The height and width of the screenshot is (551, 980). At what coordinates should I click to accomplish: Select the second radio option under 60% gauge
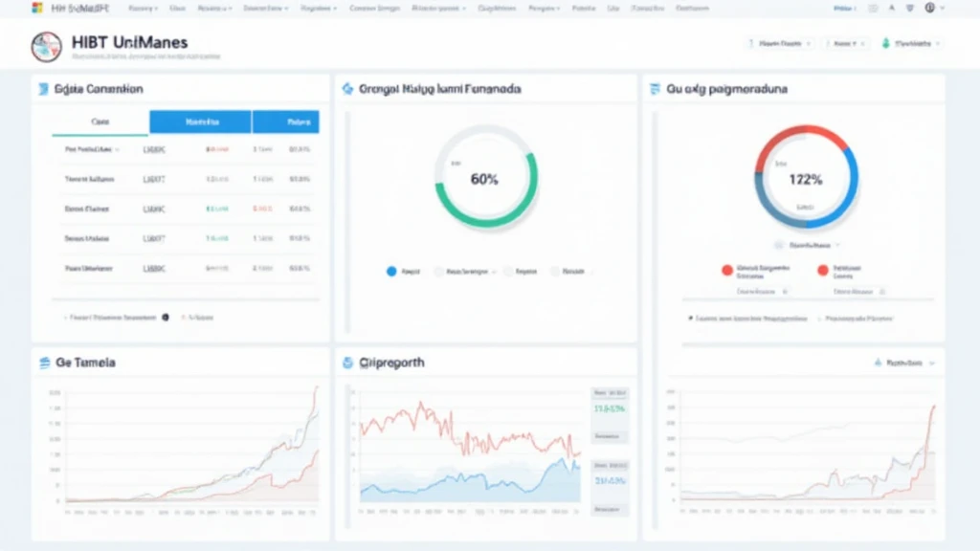(438, 272)
